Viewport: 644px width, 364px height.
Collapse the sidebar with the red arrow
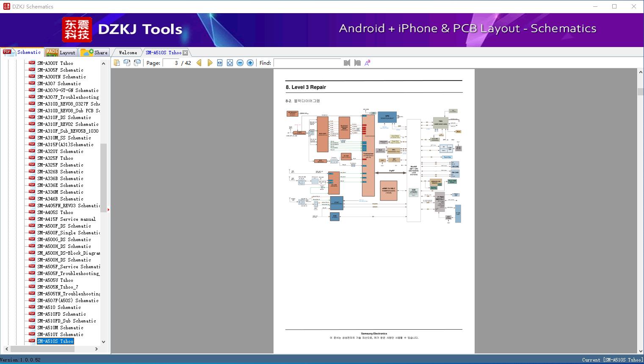(108, 209)
